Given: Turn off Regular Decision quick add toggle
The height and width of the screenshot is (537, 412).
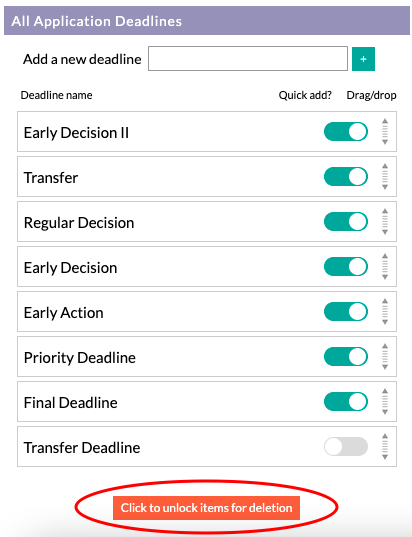Looking at the screenshot, I should click(346, 222).
